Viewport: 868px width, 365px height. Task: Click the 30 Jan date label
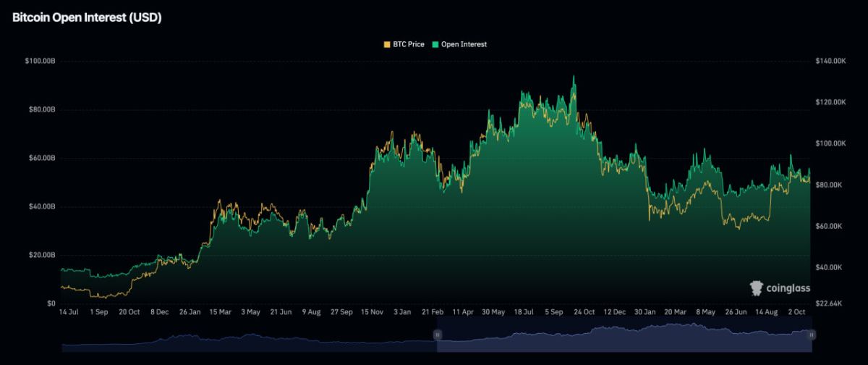(x=644, y=311)
